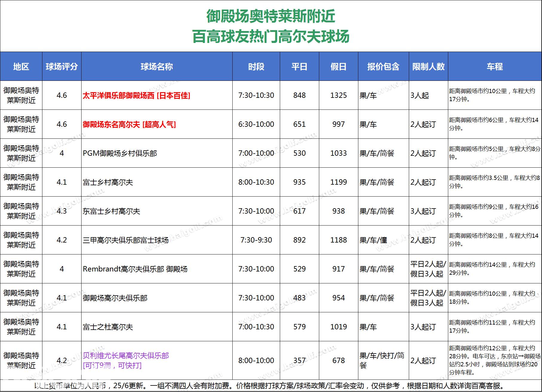The width and height of the screenshot is (542, 392).
Task: Select the green title 御殿场奥特莱斯附近
Action: click(271, 16)
